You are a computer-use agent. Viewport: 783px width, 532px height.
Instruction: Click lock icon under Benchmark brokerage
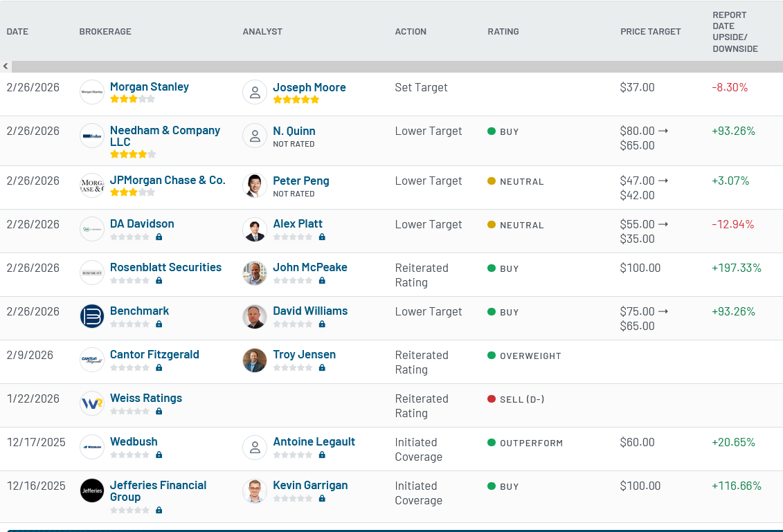tap(159, 324)
